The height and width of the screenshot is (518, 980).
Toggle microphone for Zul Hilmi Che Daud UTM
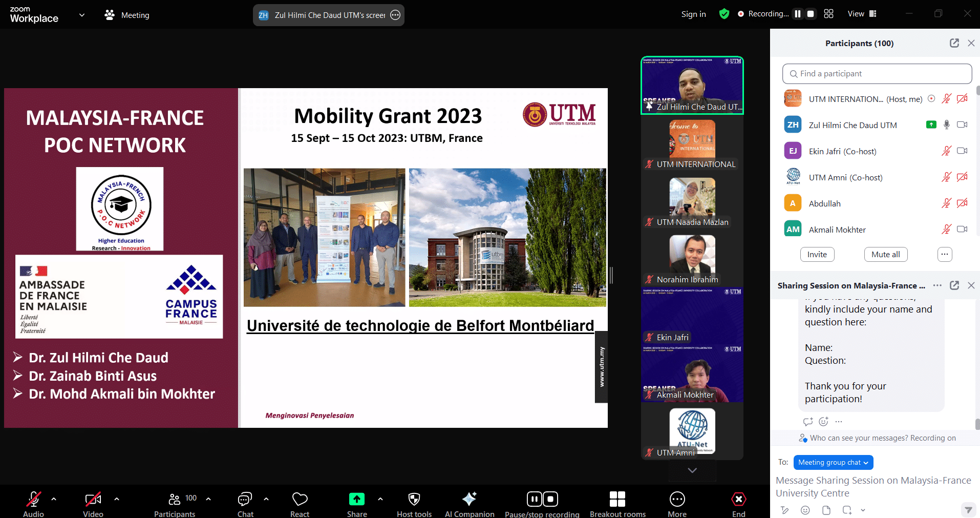click(x=946, y=125)
